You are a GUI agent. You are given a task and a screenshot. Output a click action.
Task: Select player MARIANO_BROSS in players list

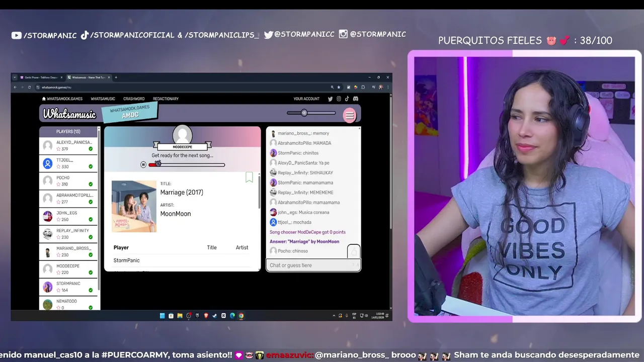(68, 251)
